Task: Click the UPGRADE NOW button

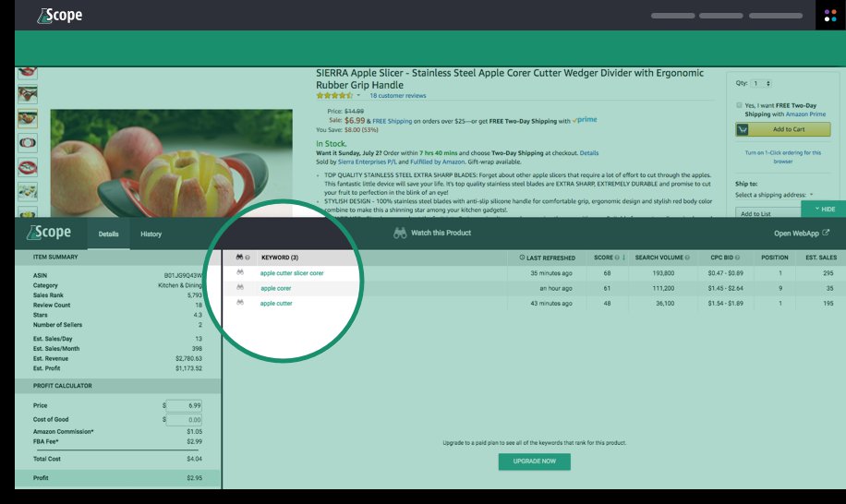Action: point(534,462)
